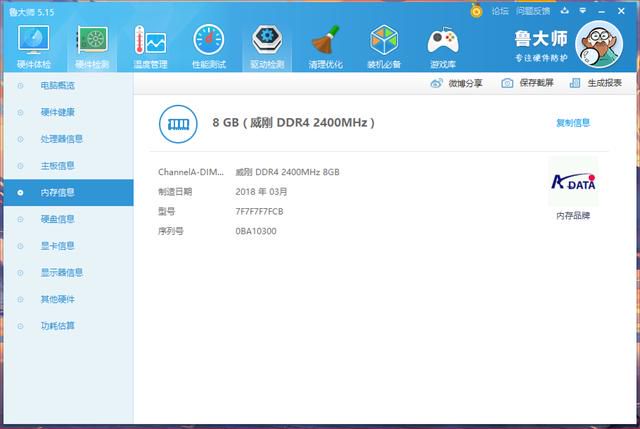Click the ChannelA-DIM... label
640x429 pixels.
191,172
